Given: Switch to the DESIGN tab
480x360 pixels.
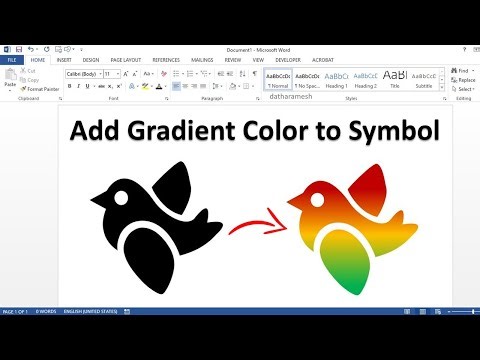Looking at the screenshot, I should pos(91,60).
